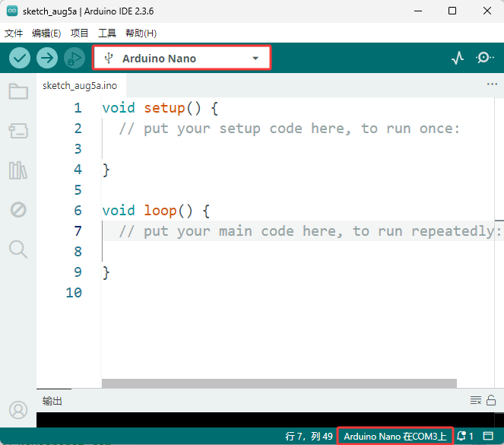Open the Arduino Nano board selector dropdown
The image size is (504, 445).
click(182, 59)
